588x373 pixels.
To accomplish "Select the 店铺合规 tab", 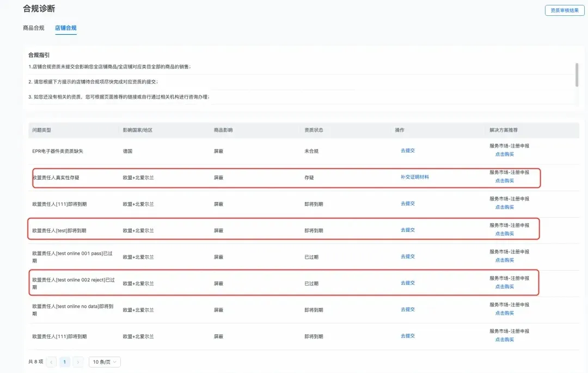I will coord(66,28).
